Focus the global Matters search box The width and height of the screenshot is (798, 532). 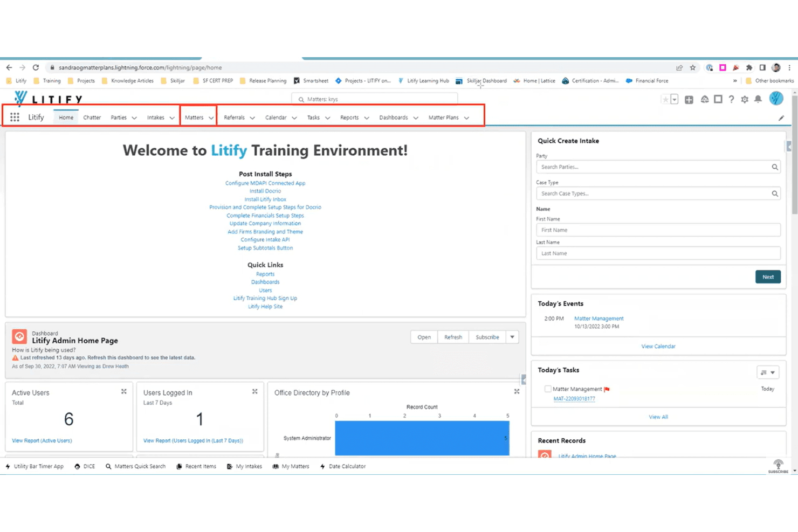click(375, 99)
